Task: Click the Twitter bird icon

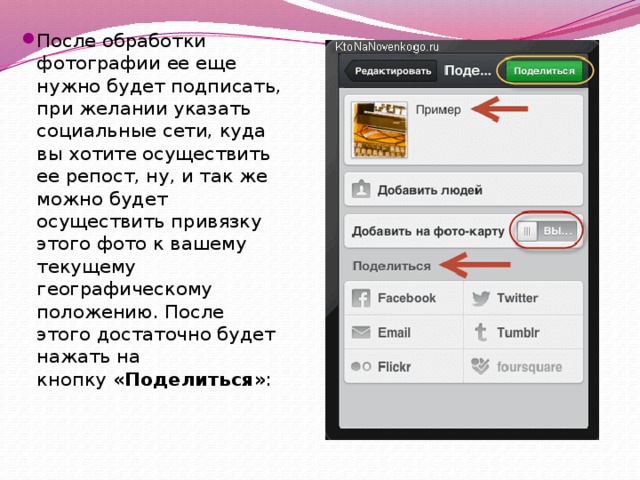Action: pyautogui.click(x=481, y=298)
